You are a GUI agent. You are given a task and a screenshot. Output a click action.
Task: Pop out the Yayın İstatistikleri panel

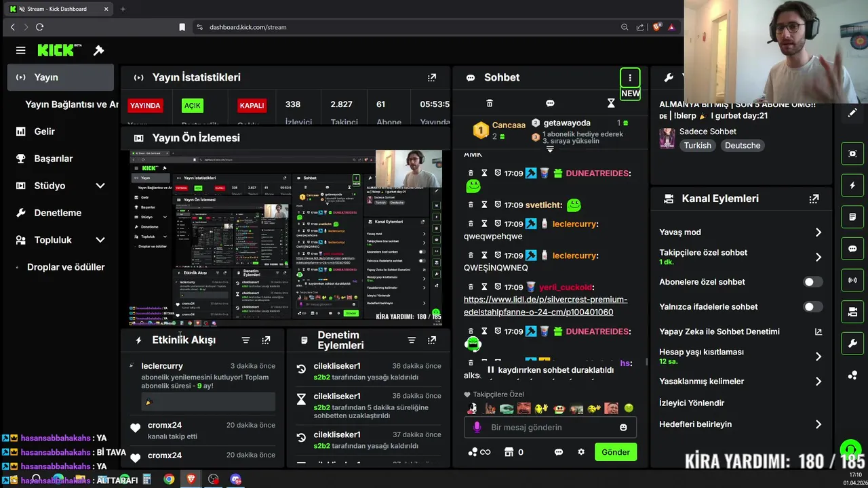[432, 77]
